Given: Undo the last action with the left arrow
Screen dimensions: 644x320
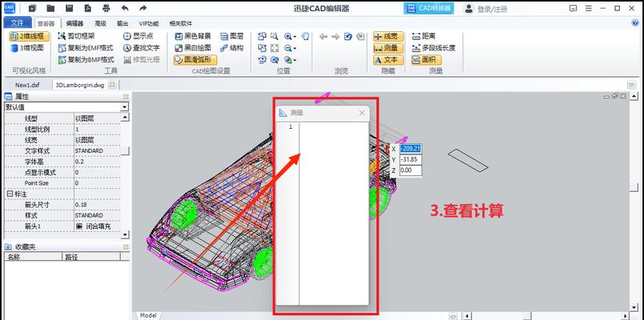Looking at the screenshot, I should point(125,8).
